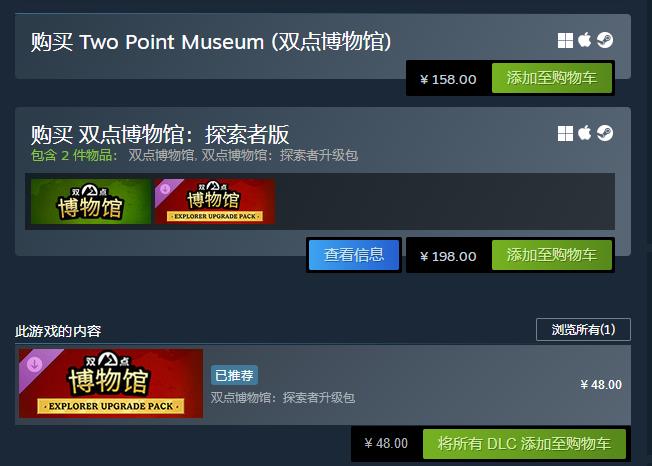Click Steam Deck icon in Two Point Museum box
This screenshot has height=466, width=652.
pos(605,40)
